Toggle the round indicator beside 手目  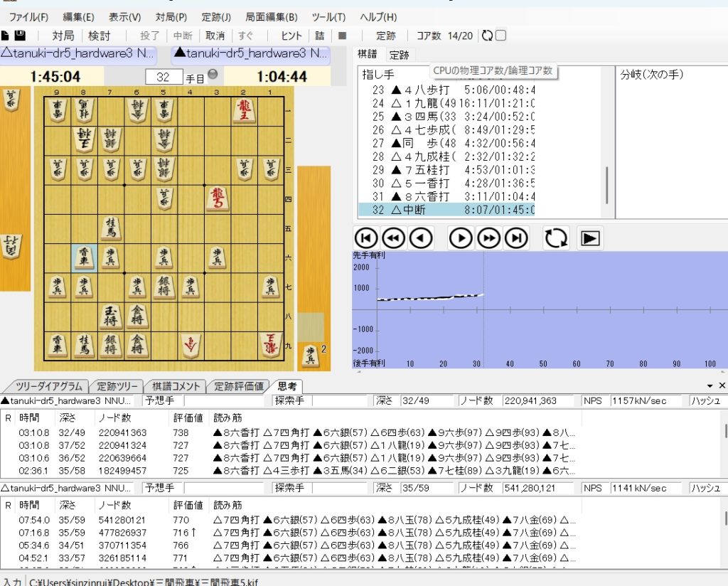(x=212, y=75)
